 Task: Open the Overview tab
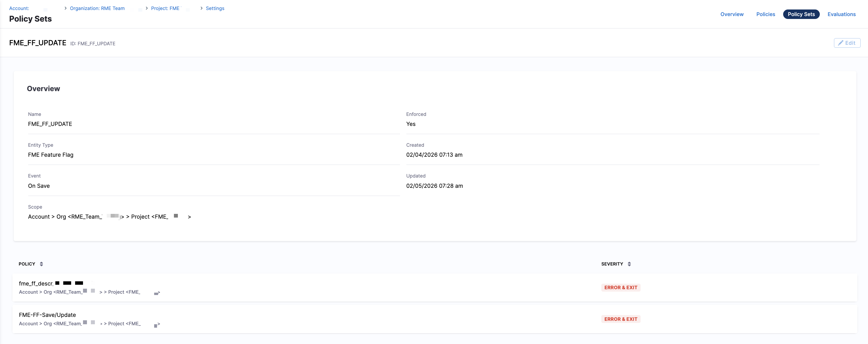point(732,14)
